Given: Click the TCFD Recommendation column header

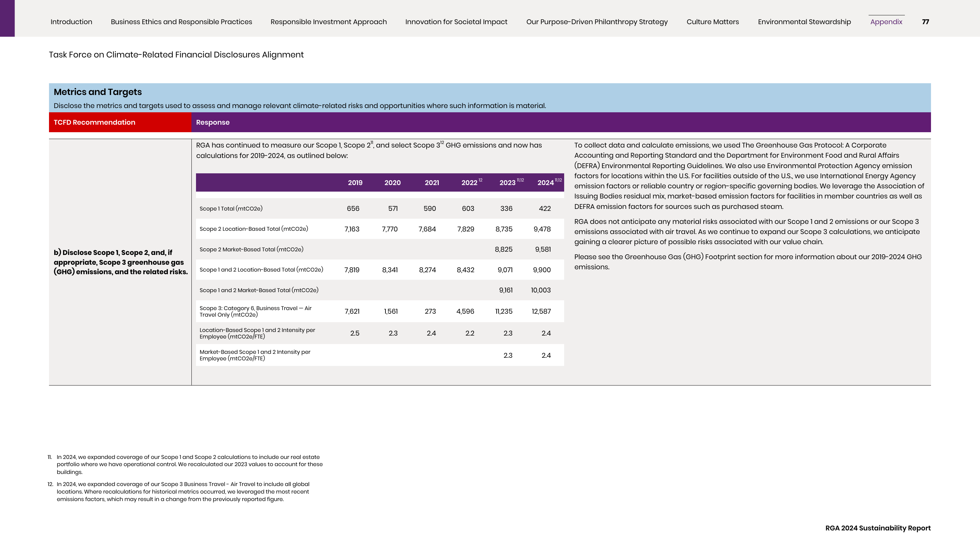Looking at the screenshot, I should coord(94,122).
